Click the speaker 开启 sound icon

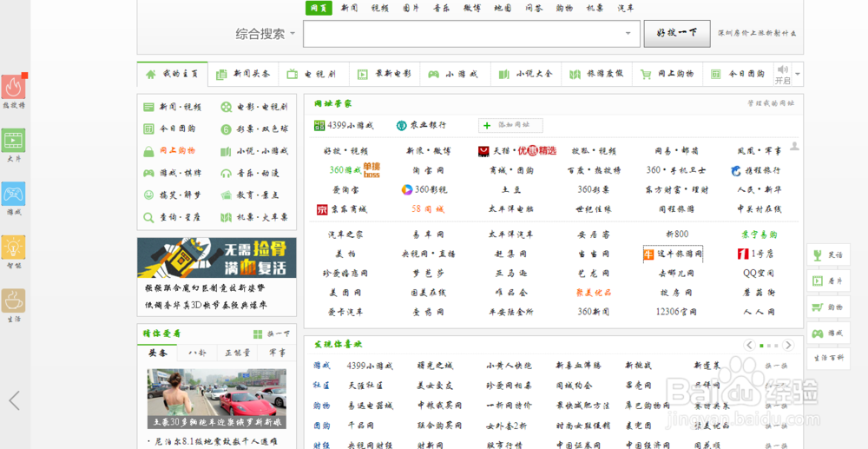point(782,69)
